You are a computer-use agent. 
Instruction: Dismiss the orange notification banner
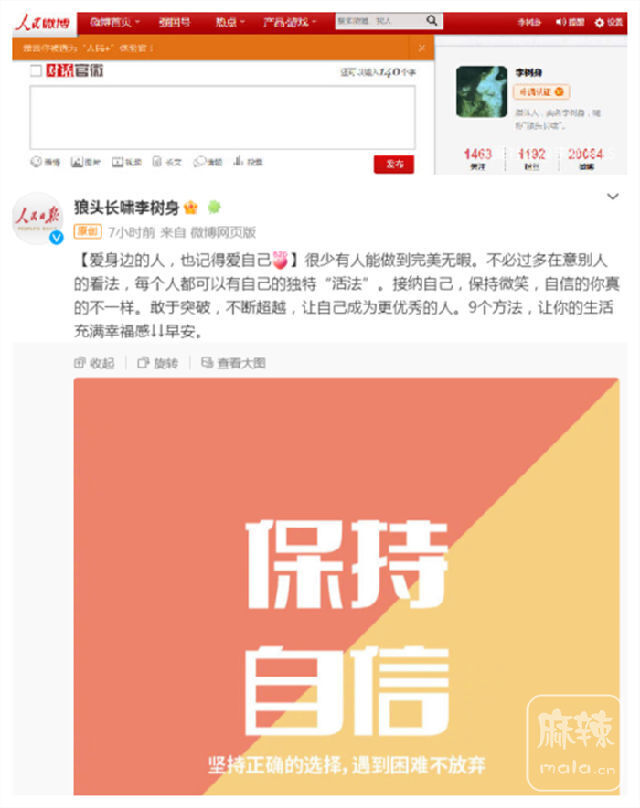(x=422, y=48)
